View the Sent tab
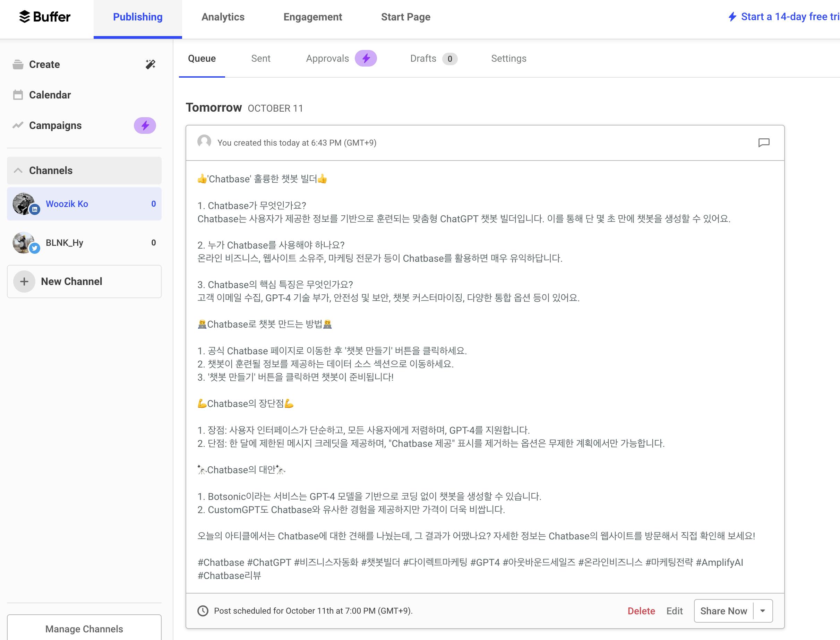This screenshot has height=640, width=840. pyautogui.click(x=261, y=58)
